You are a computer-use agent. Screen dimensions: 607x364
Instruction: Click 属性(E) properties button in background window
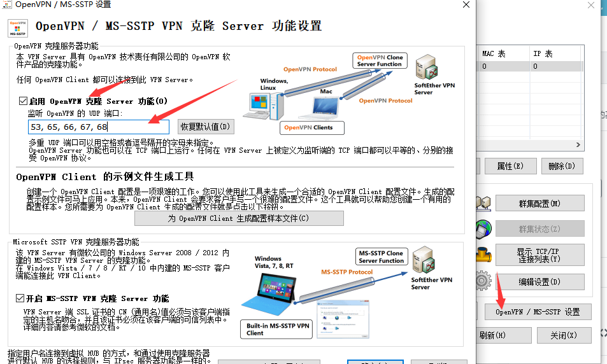click(x=510, y=166)
